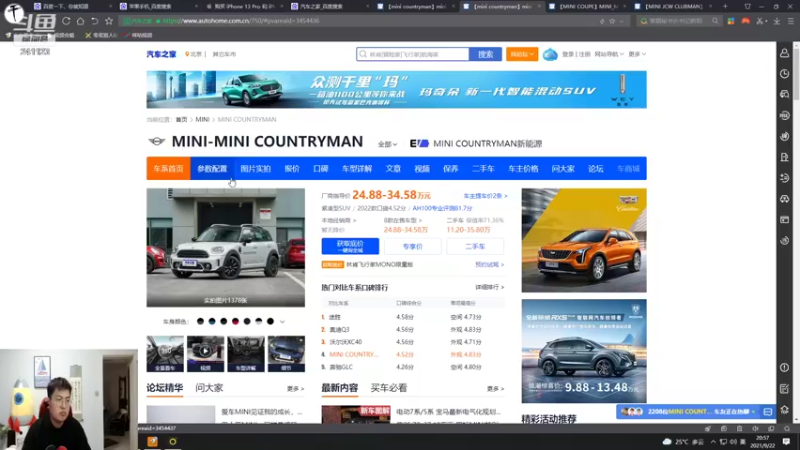Click the blue 获取底价 button
The width and height of the screenshot is (800, 450).
tap(350, 246)
